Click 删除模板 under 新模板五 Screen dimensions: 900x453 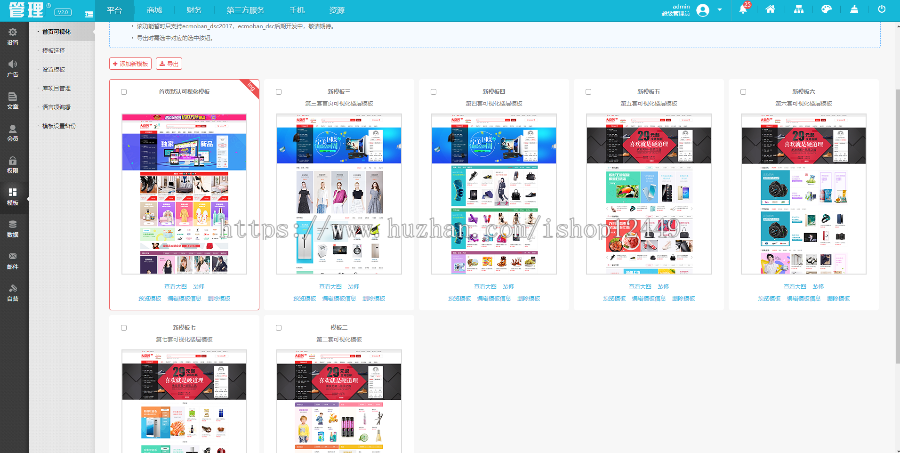click(x=684, y=299)
